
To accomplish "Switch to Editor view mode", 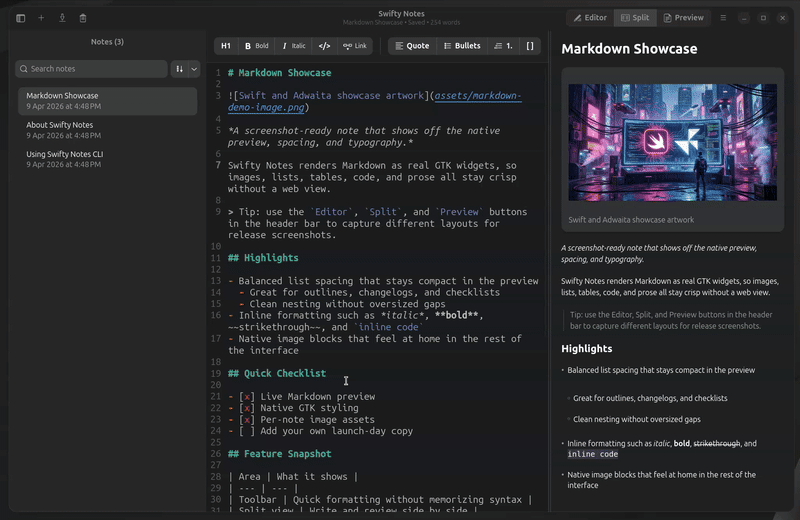I will tap(588, 18).
